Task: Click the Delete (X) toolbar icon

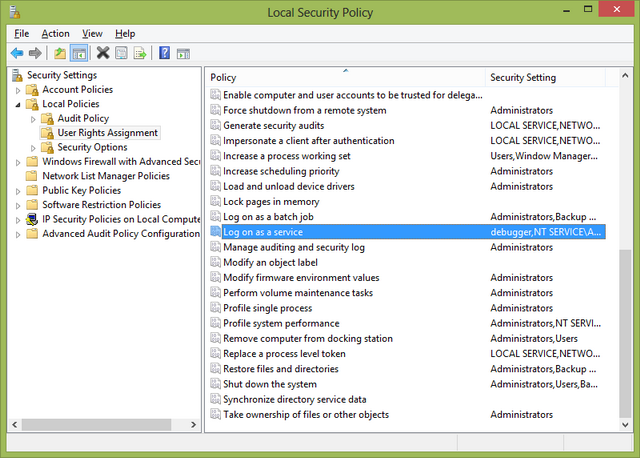Action: [103, 53]
